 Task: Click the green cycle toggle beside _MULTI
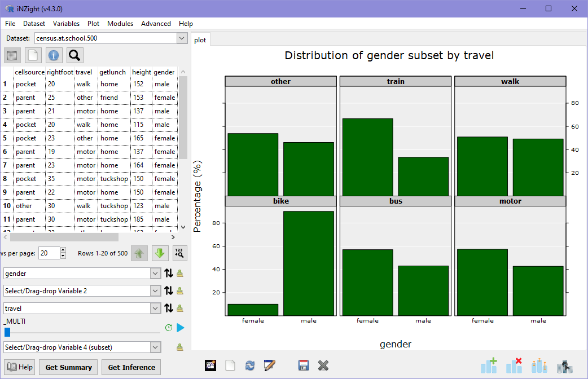[x=168, y=328]
